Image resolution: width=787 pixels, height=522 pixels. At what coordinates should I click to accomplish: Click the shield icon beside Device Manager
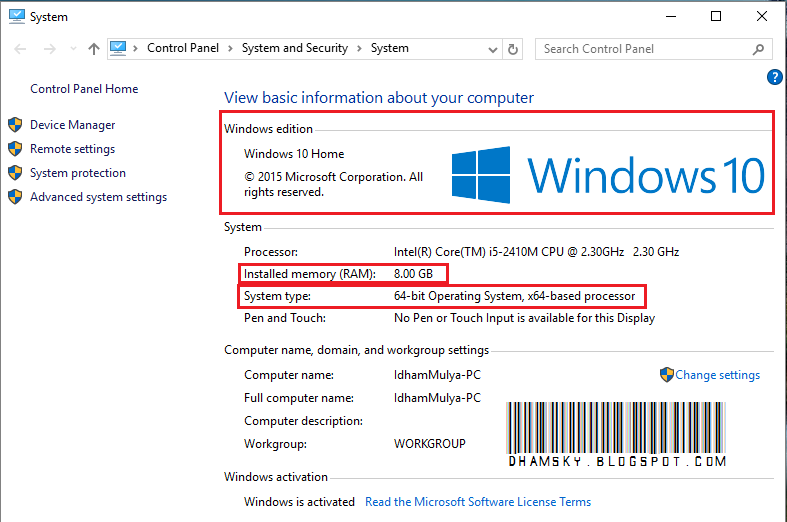point(15,125)
